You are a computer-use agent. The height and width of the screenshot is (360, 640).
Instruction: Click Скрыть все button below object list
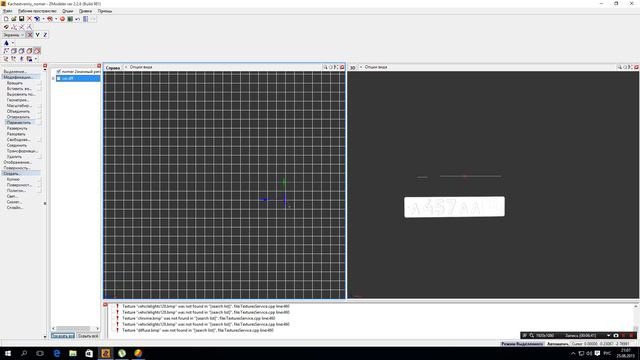[88, 336]
